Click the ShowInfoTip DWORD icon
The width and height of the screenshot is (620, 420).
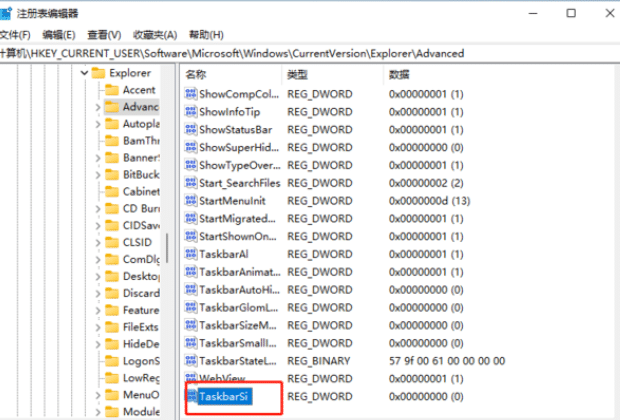coord(191,112)
